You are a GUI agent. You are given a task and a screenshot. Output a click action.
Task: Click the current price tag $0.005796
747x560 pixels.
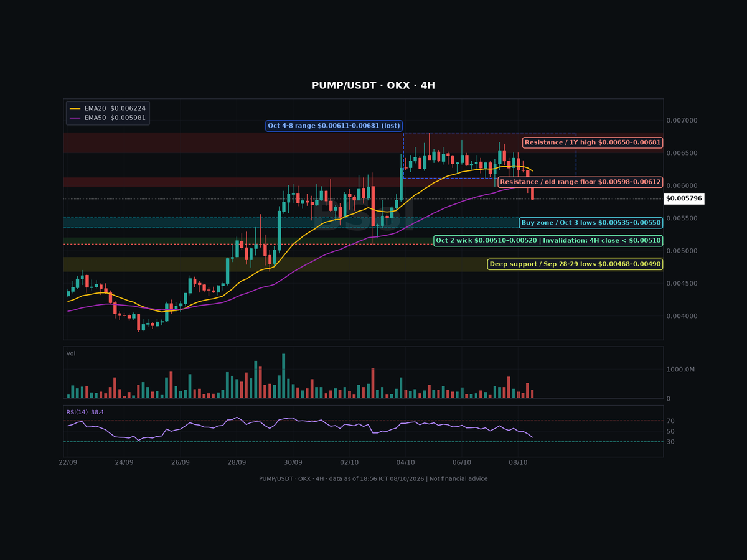pyautogui.click(x=684, y=198)
